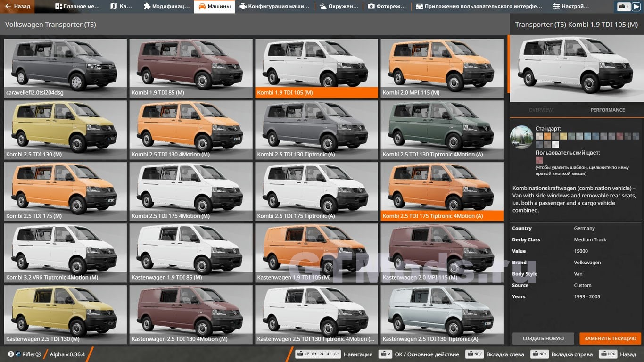Select Kombi 2.5 TDI 175 Tiptronic (A)

tap(316, 191)
